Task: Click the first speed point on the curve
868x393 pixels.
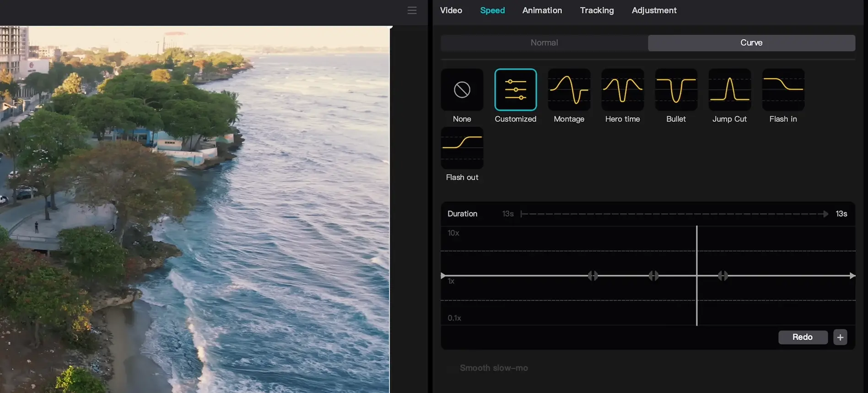Action: click(593, 275)
